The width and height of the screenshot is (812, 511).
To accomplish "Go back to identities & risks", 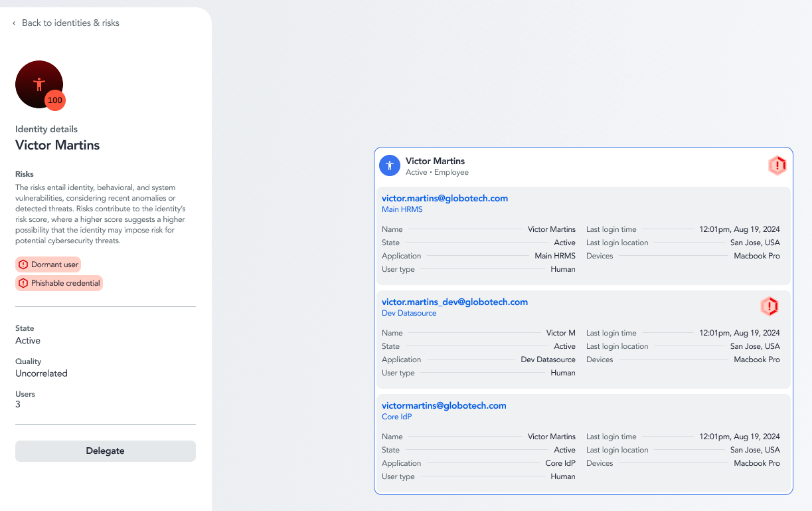I will point(70,23).
